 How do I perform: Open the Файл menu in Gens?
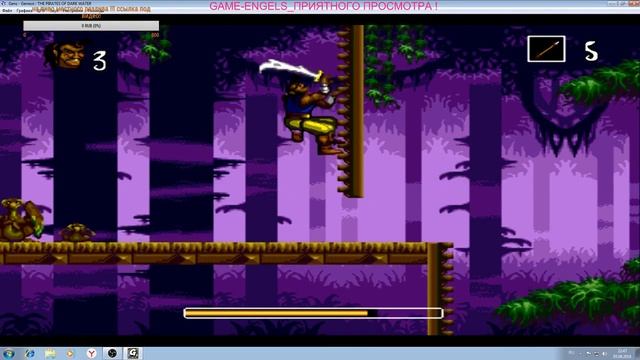point(6,11)
